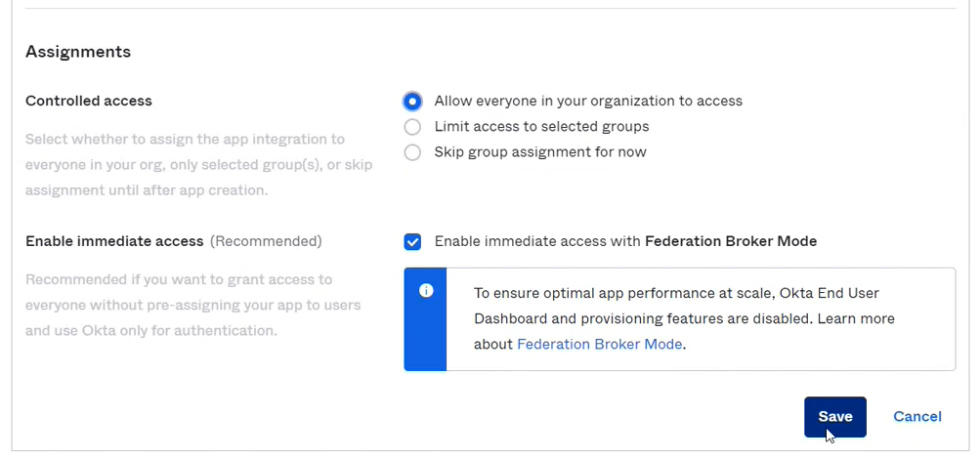Click the Assignments section heading
This screenshot has height=458, width=980.
(78, 52)
